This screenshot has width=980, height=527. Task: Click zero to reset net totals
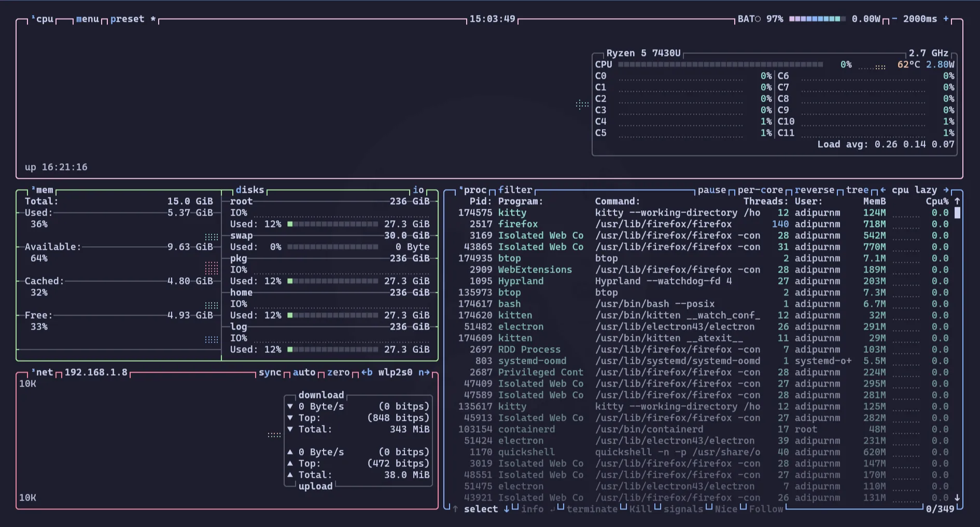(338, 373)
